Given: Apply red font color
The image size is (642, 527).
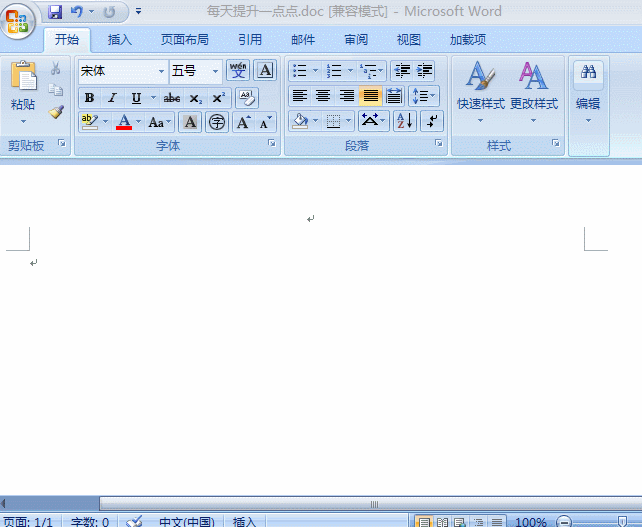Looking at the screenshot, I should tap(124, 122).
